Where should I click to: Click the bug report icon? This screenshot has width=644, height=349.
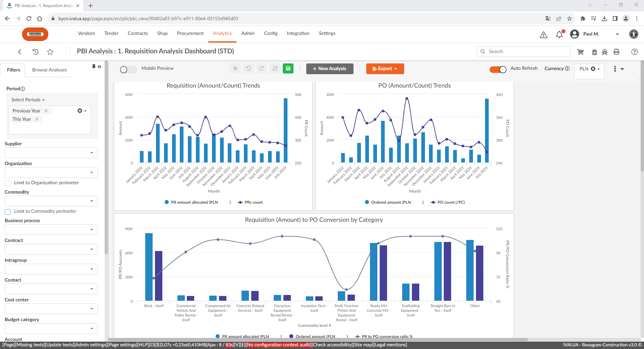[604, 52]
